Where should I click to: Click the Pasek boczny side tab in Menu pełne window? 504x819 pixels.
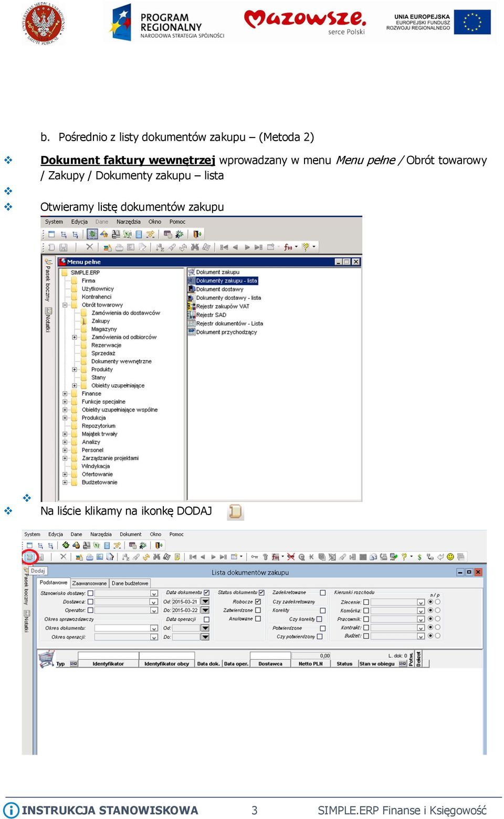[48, 280]
